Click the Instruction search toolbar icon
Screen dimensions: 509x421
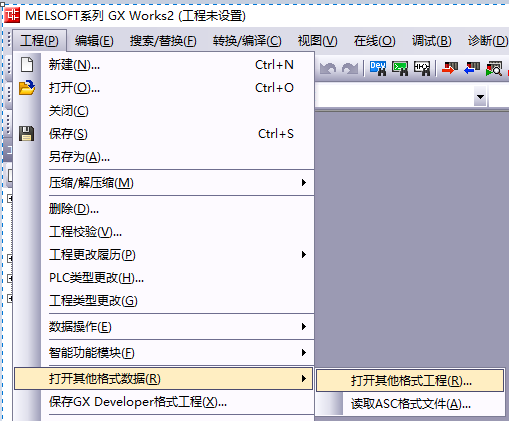400,68
